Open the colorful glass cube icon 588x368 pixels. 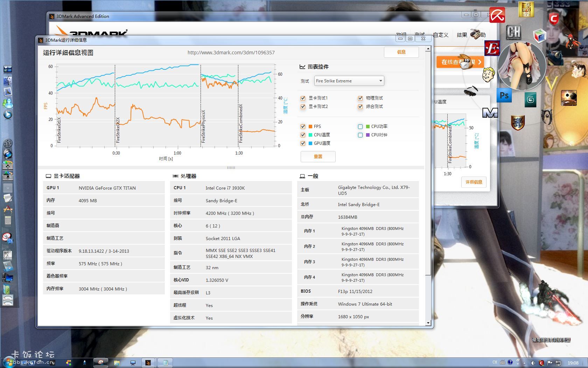[x=539, y=36]
